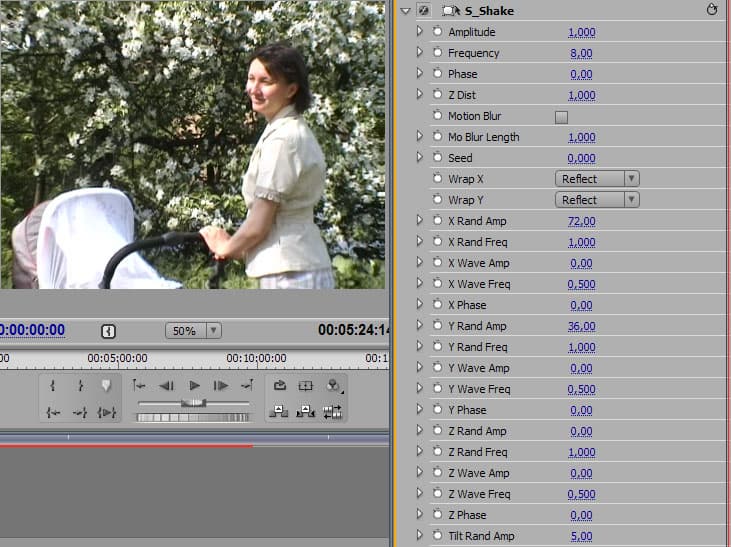Click the shuttle slider control
Viewport: 731px width, 547px height.
pyautogui.click(x=193, y=403)
